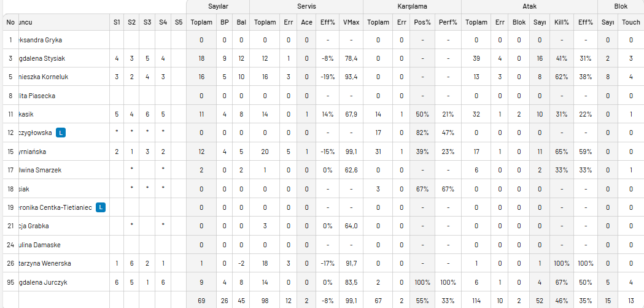Click the BP column header
Screen dimensions: 644x308
tap(224, 23)
